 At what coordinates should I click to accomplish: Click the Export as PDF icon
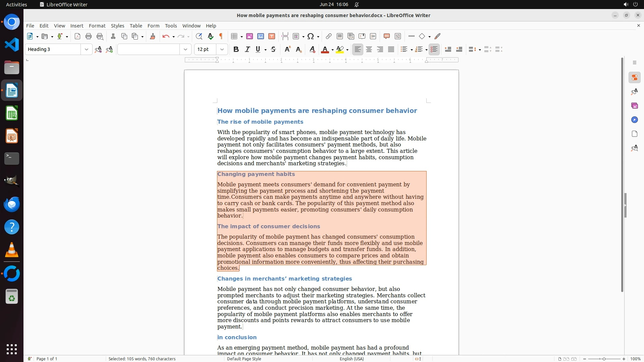point(77,36)
